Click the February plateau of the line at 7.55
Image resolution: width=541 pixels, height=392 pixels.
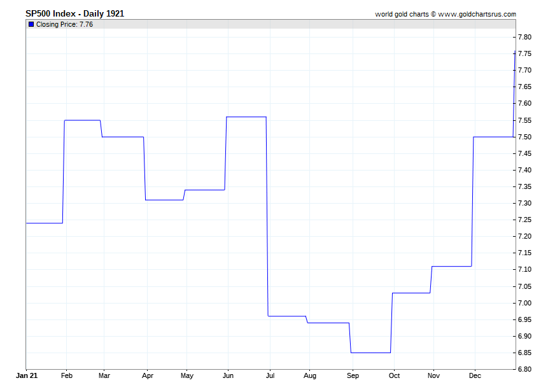tap(83, 120)
